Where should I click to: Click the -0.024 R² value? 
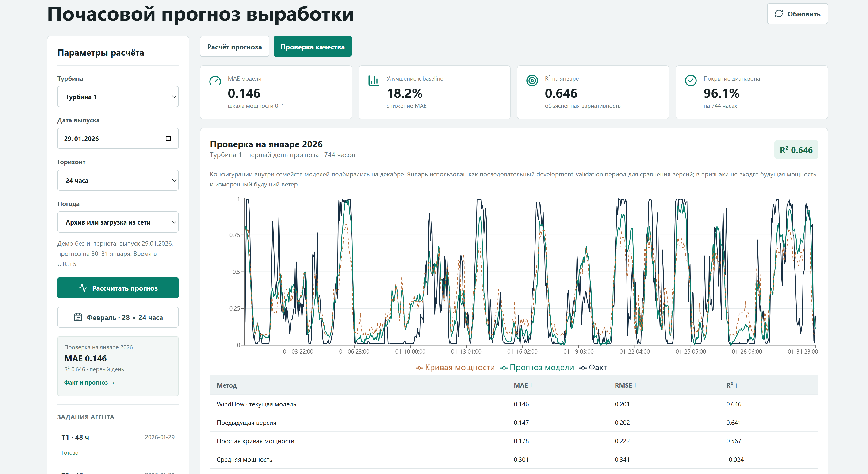tap(735, 459)
